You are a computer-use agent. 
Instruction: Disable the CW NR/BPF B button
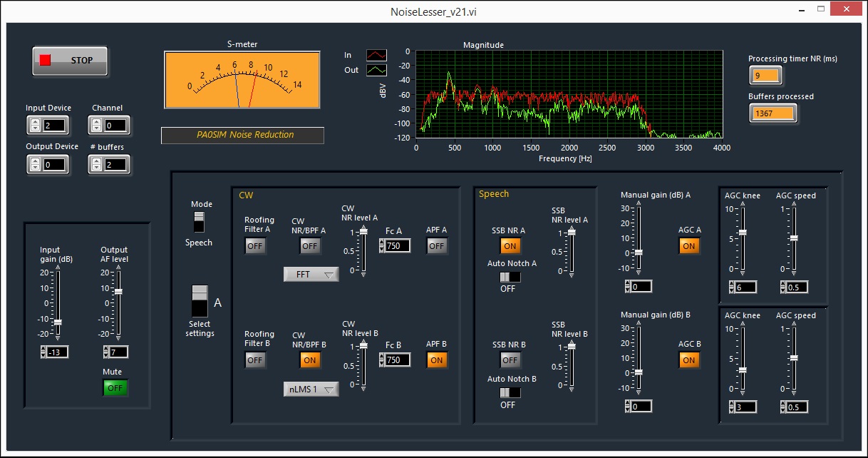coord(309,360)
